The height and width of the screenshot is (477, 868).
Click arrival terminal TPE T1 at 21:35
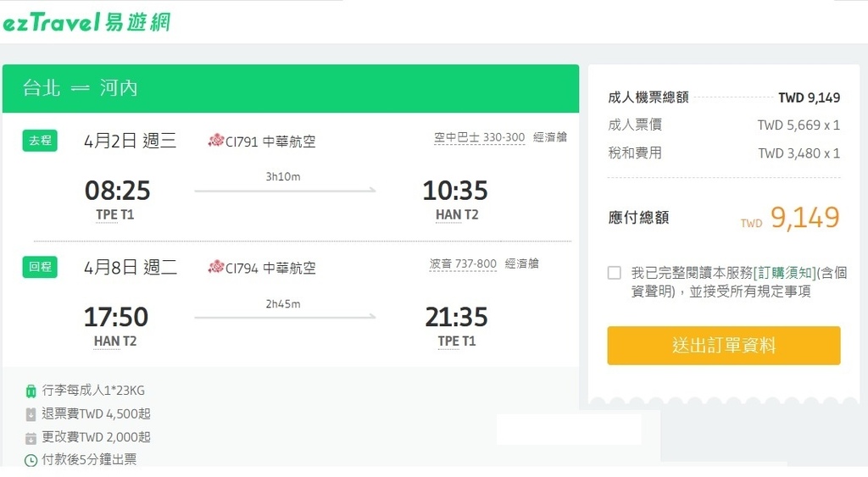pyautogui.click(x=457, y=341)
